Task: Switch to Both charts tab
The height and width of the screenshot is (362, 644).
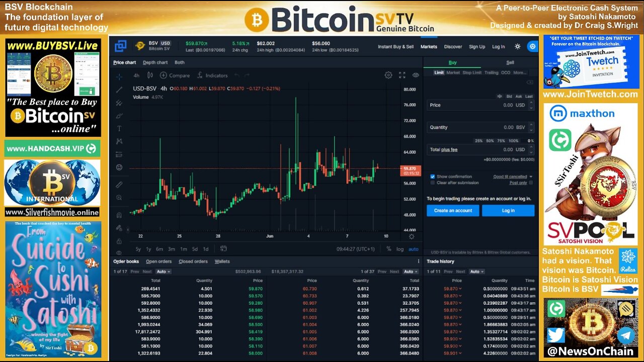Action: click(x=180, y=62)
